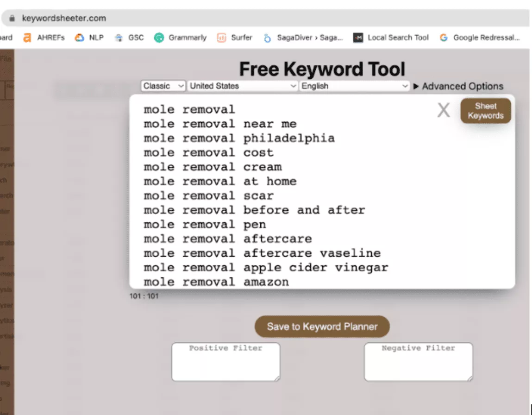The width and height of the screenshot is (532, 415).
Task: Open the Grammarly bookmark icon
Action: 159,38
